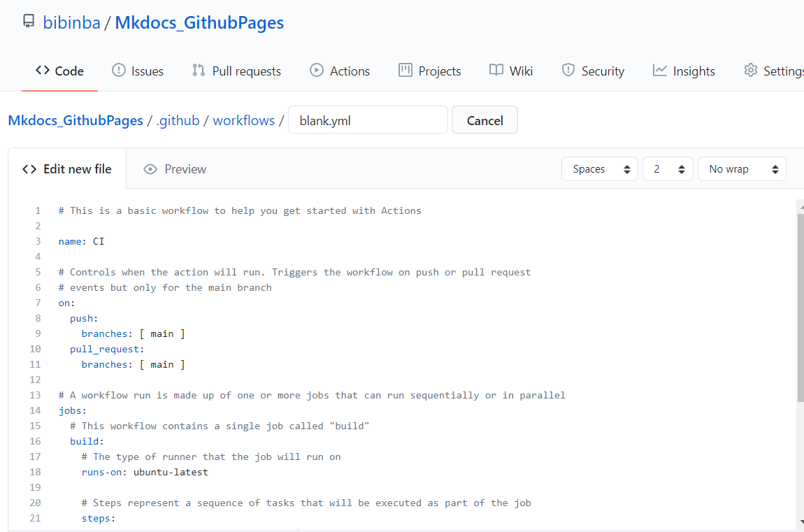Click the eye icon on Preview
The width and height of the screenshot is (804, 532).
click(x=150, y=169)
